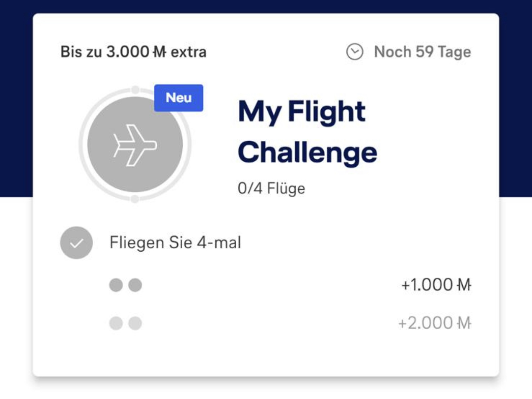Select the Bis zu 3.000 extra text
The width and height of the screenshot is (532, 399).
(x=133, y=52)
